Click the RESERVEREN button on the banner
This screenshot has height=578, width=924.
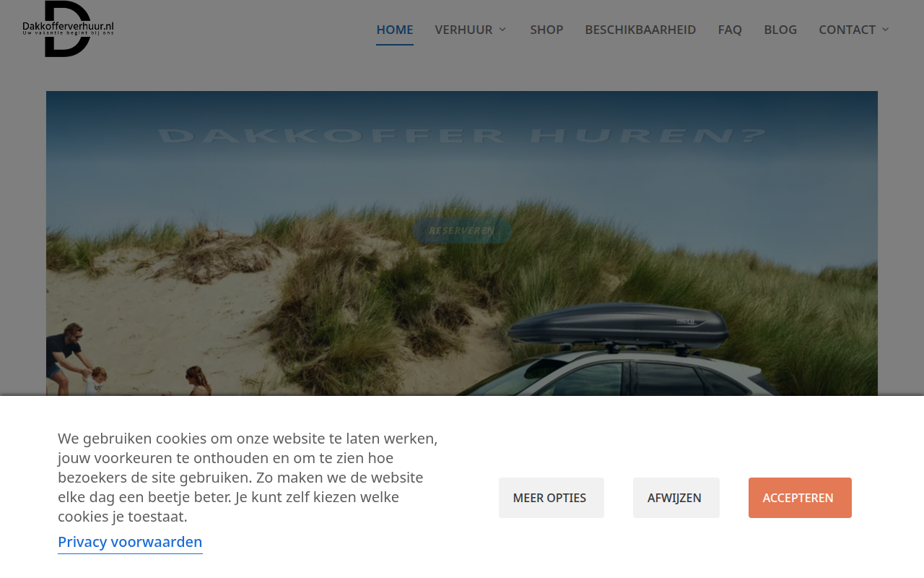462,231
